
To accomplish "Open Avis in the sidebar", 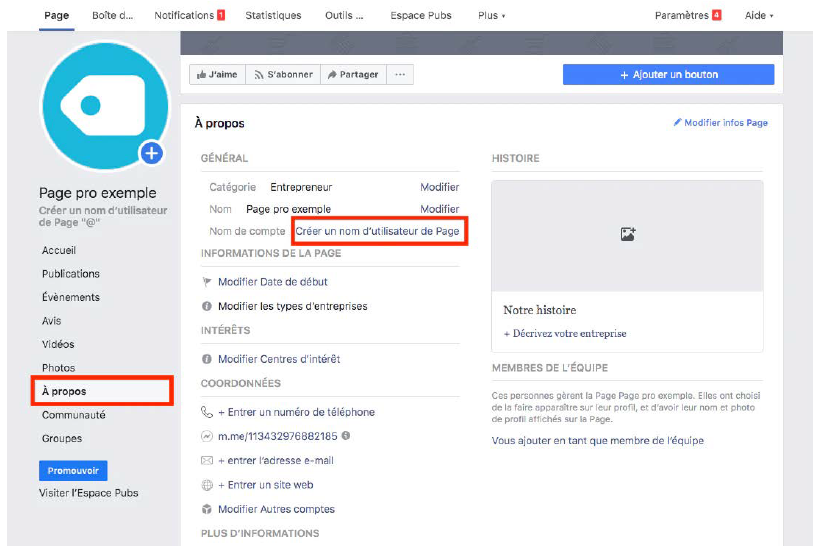I will tap(52, 321).
